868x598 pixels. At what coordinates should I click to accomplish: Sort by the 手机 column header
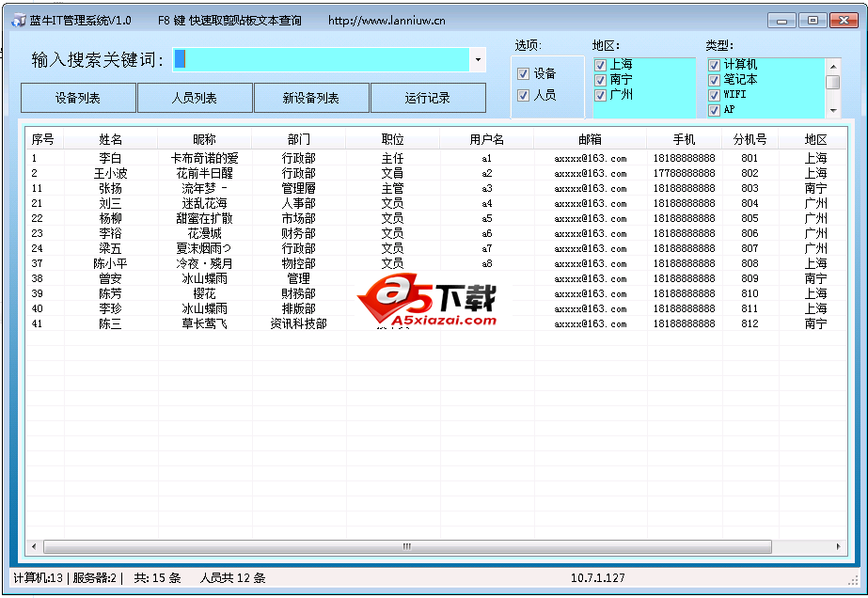(685, 139)
